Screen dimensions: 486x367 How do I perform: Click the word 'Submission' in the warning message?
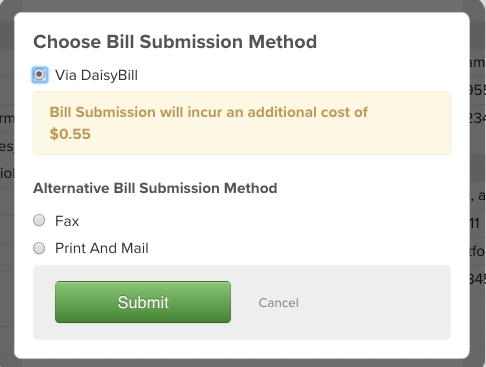point(116,112)
